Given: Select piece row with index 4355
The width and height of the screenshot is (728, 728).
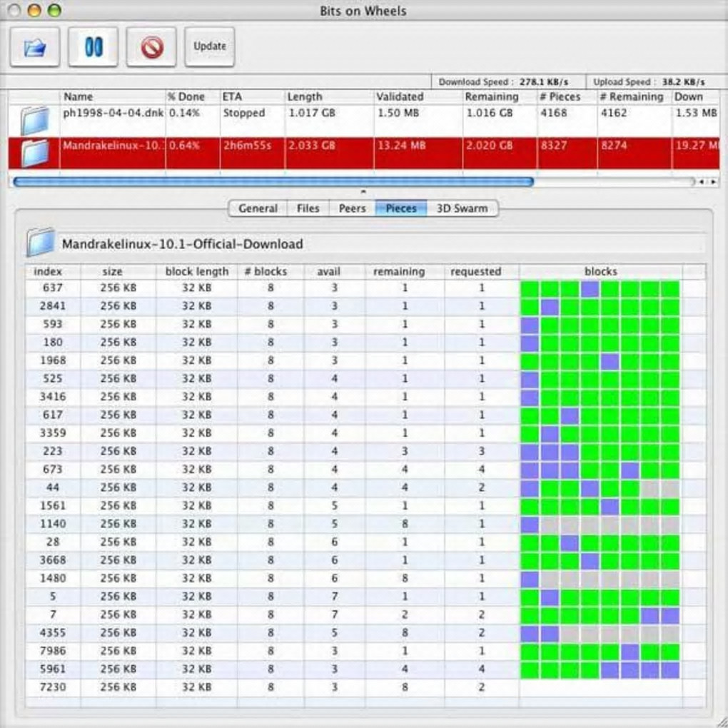Looking at the screenshot, I should tap(365, 632).
